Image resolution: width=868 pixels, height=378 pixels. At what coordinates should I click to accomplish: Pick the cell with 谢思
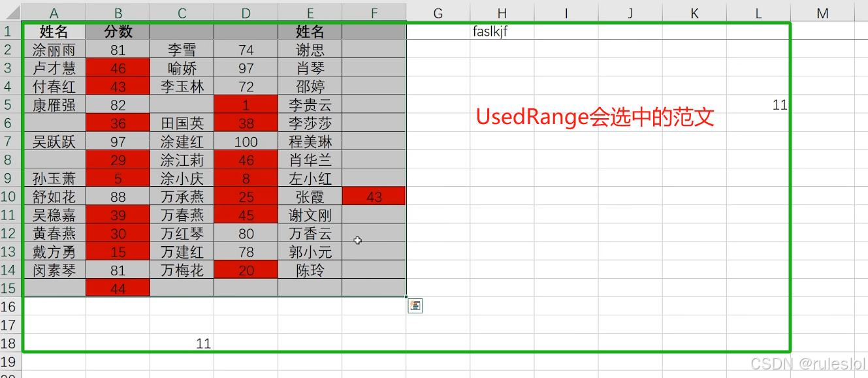(x=310, y=50)
